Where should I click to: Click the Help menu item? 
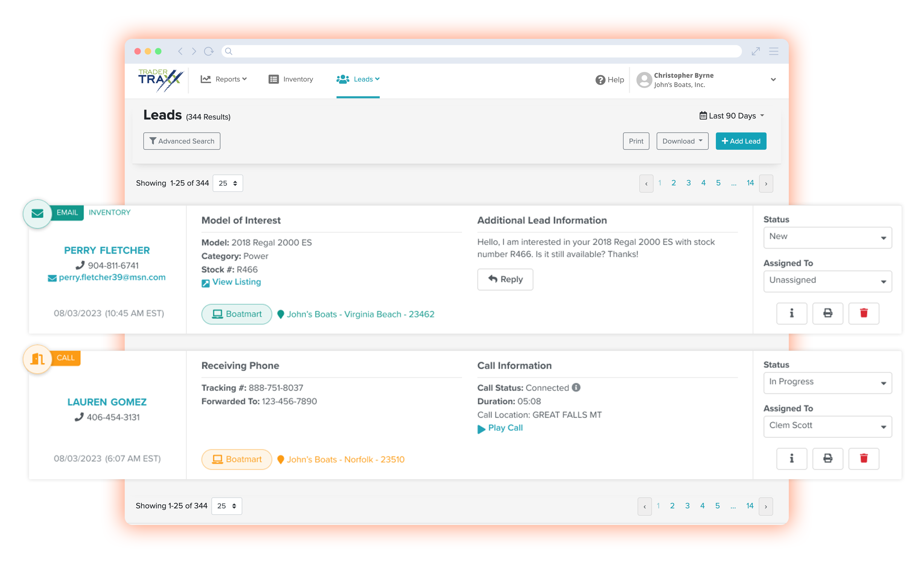(x=610, y=80)
